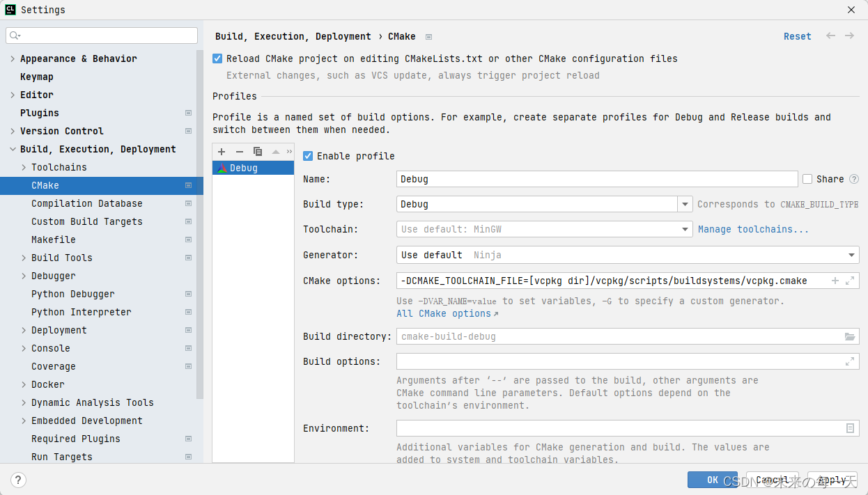Copy the selected CMake profile
The image size is (868, 495).
click(x=258, y=152)
